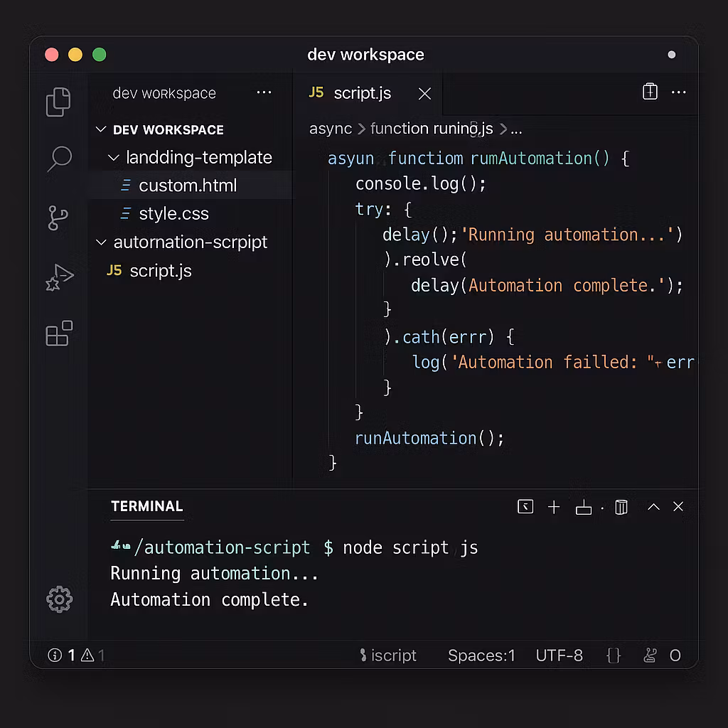Kill terminal with the trash icon

(621, 507)
